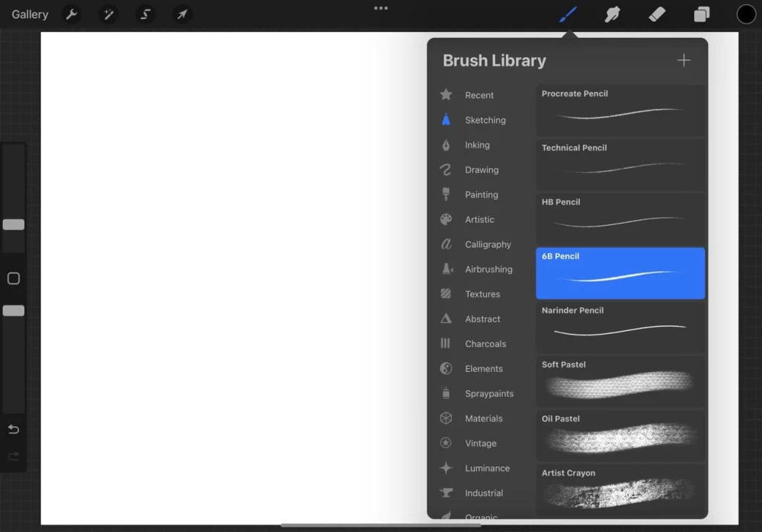Open the Abstract brush set
The image size is (762, 532).
pyautogui.click(x=481, y=319)
